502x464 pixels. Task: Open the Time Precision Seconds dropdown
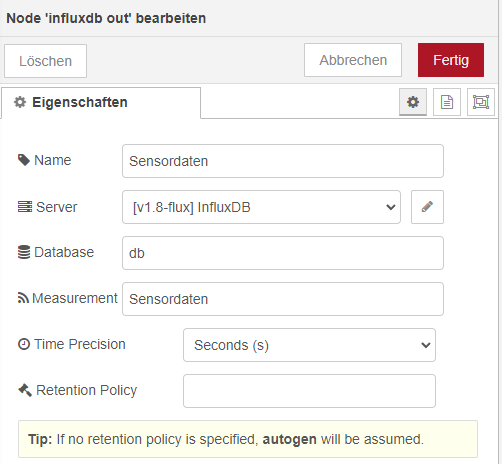[309, 345]
